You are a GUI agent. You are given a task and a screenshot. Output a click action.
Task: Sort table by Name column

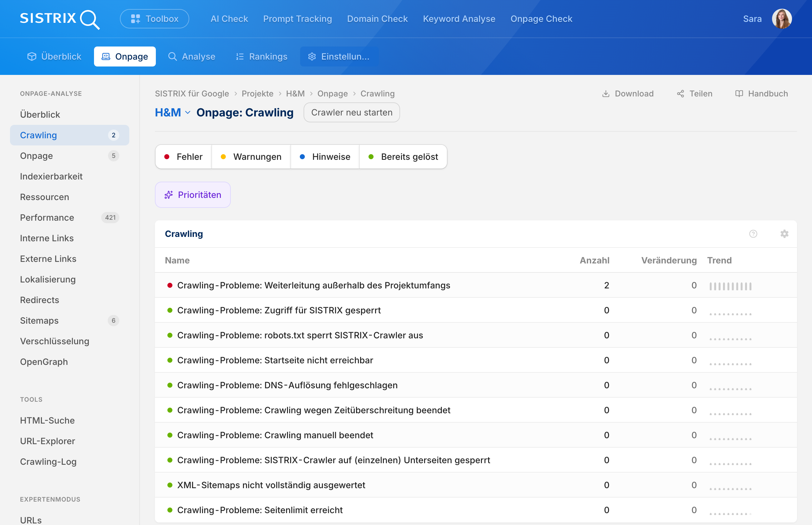pyautogui.click(x=177, y=260)
